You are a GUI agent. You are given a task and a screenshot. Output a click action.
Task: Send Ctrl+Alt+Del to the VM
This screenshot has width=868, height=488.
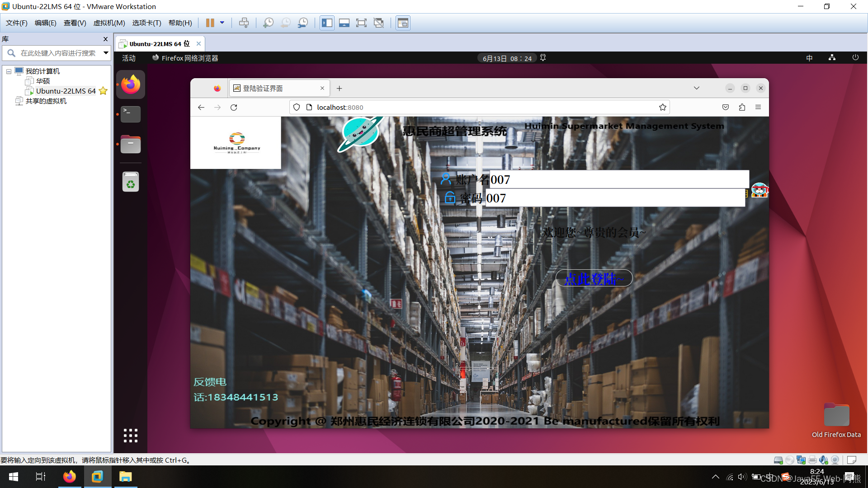click(x=244, y=23)
